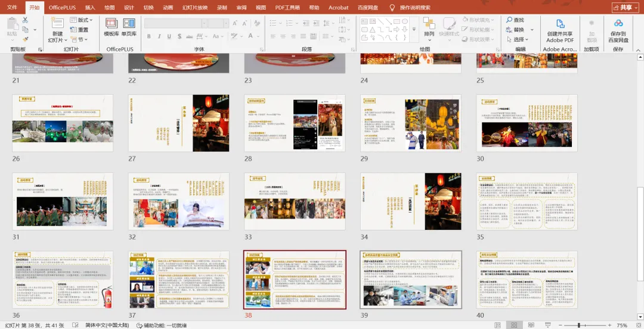The height and width of the screenshot is (329, 644).
Task: Click the Clear Formatting icon
Action: (257, 23)
